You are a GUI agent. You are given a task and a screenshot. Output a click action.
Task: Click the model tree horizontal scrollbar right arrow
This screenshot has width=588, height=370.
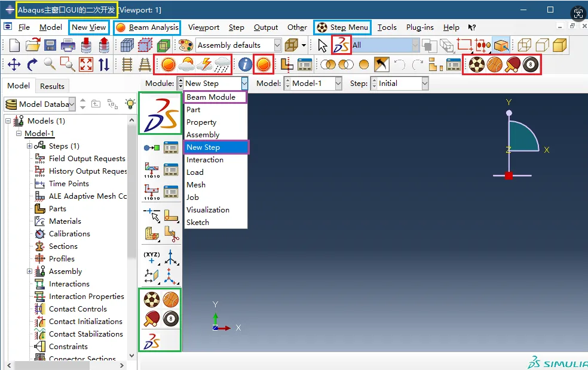point(121,365)
